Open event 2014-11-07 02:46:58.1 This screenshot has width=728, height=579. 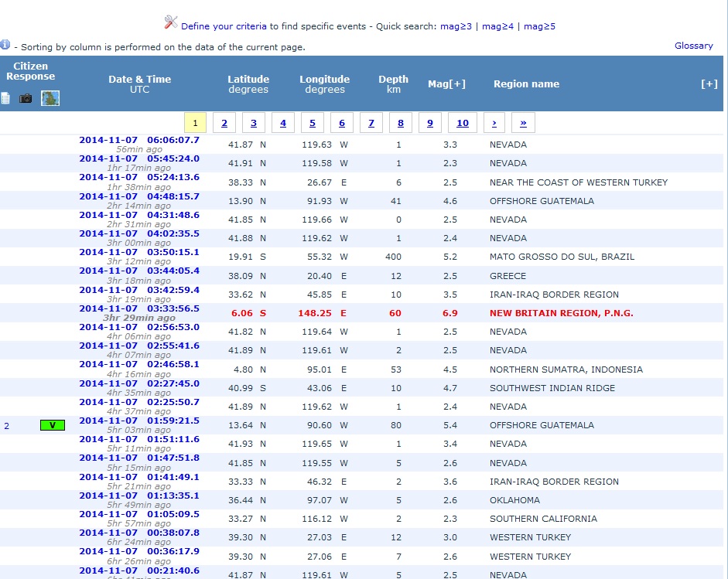pos(139,365)
